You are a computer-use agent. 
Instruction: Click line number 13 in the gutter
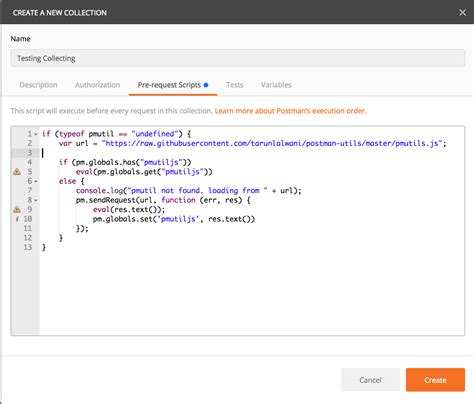click(28, 247)
